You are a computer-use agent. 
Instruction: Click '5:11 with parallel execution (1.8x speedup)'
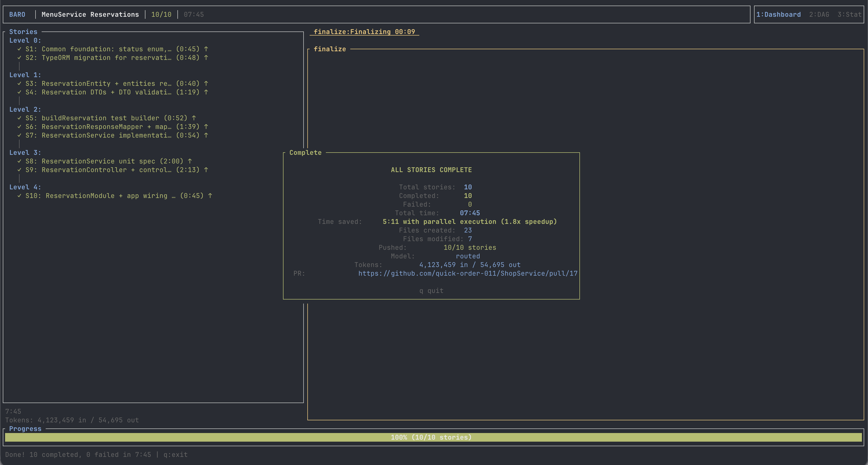pos(470,222)
